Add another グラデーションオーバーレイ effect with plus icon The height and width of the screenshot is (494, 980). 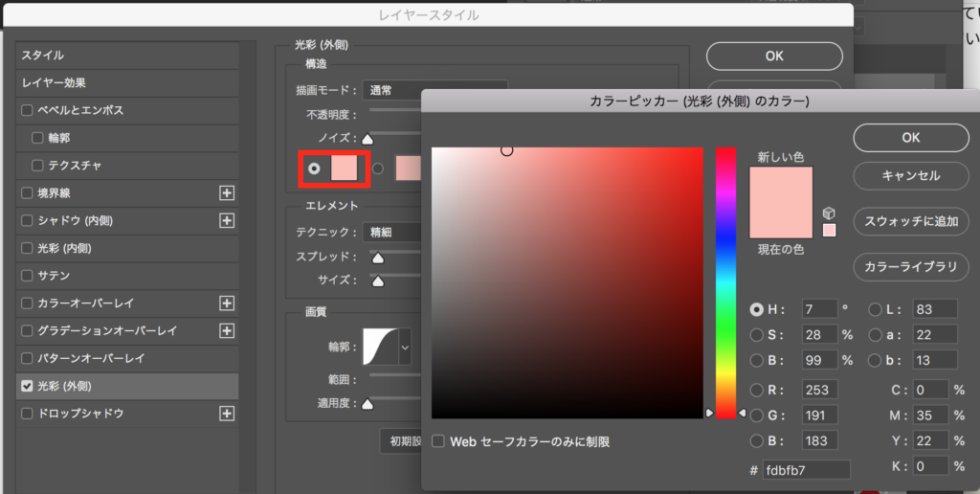coord(227,330)
